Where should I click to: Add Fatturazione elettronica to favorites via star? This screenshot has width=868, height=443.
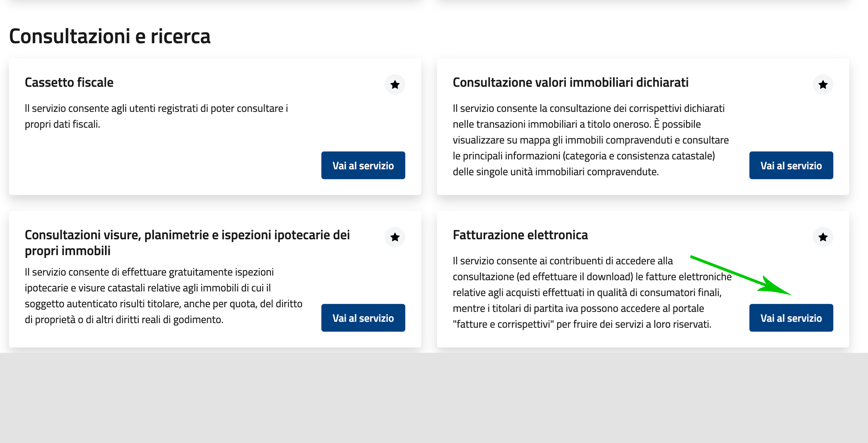(822, 237)
